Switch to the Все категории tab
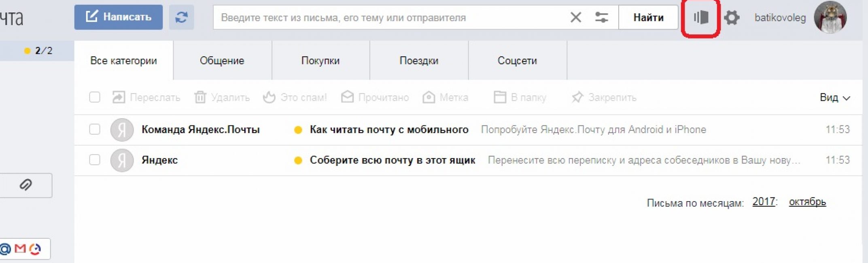 (x=123, y=61)
